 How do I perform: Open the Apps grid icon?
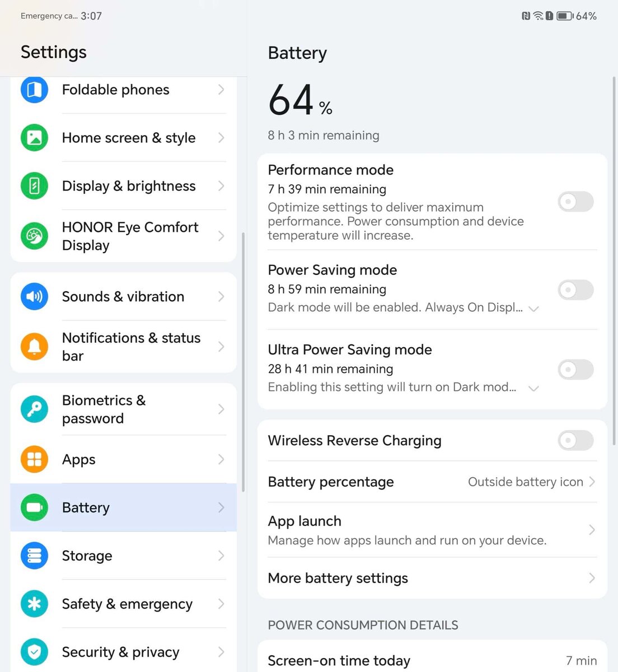tap(34, 459)
